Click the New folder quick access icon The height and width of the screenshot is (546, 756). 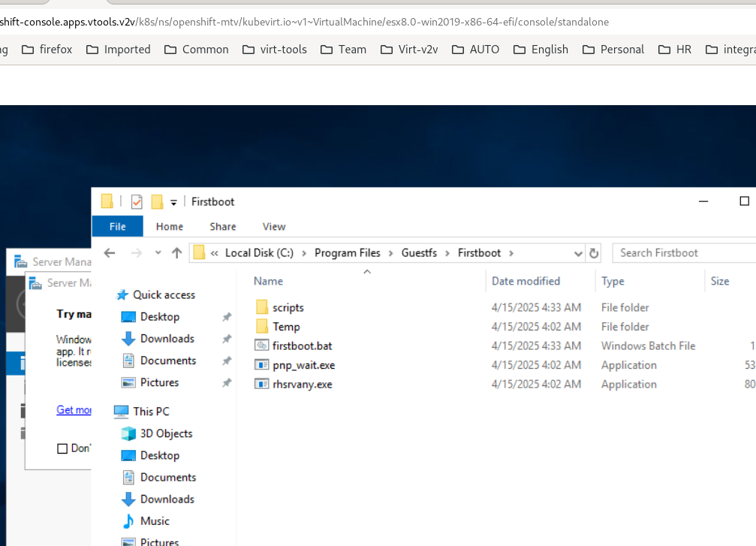157,201
